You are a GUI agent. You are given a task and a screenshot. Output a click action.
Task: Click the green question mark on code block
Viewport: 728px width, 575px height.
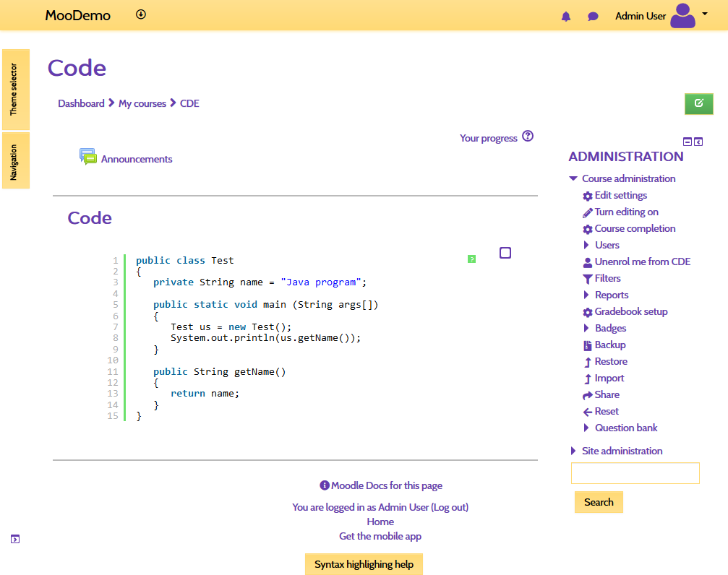click(471, 259)
